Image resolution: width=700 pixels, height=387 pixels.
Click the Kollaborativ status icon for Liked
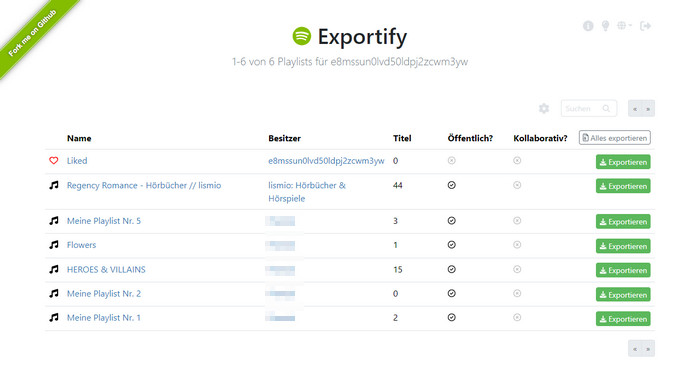pyautogui.click(x=517, y=160)
